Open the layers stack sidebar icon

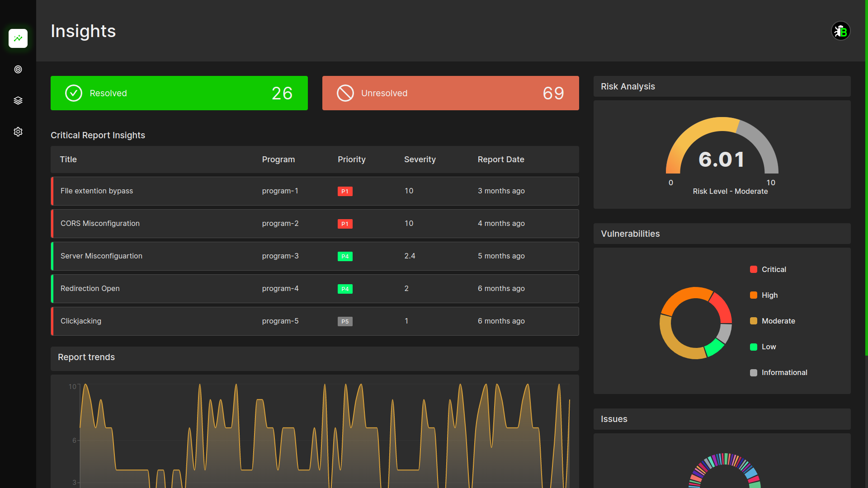18,100
